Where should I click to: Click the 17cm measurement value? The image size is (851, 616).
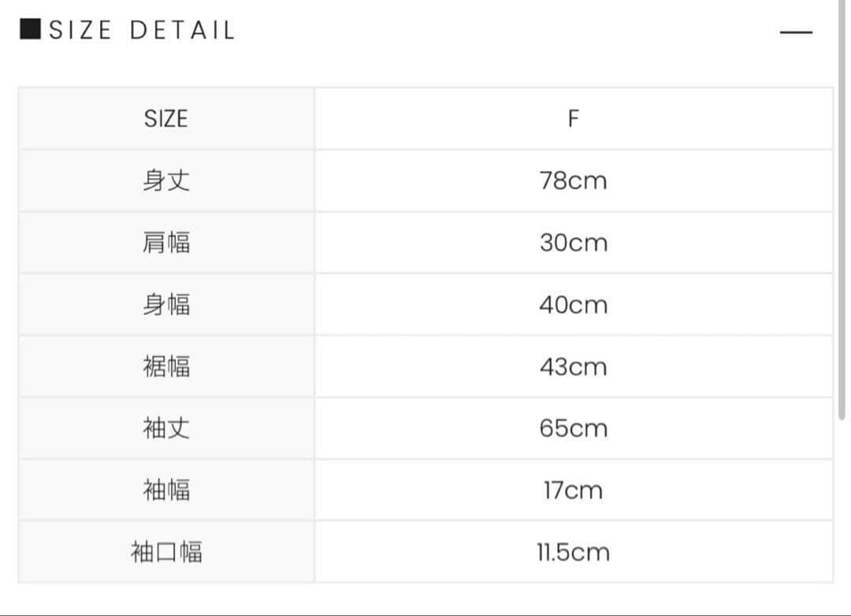(573, 490)
